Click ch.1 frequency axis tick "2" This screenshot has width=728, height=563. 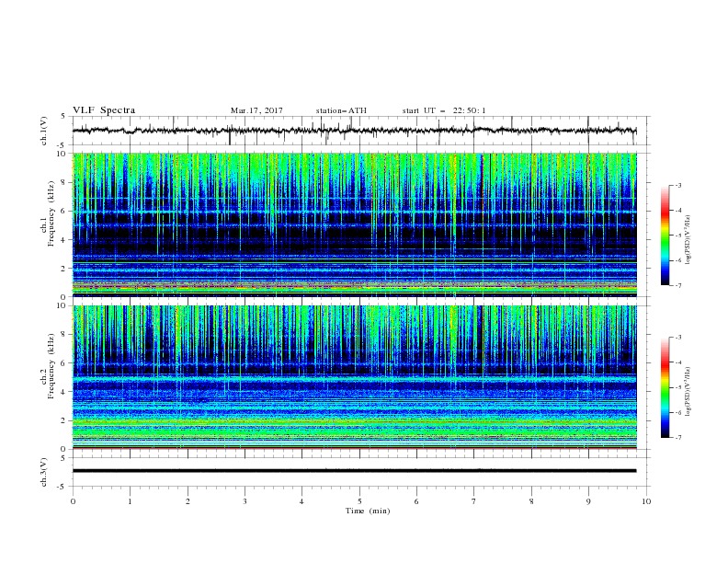[63, 269]
